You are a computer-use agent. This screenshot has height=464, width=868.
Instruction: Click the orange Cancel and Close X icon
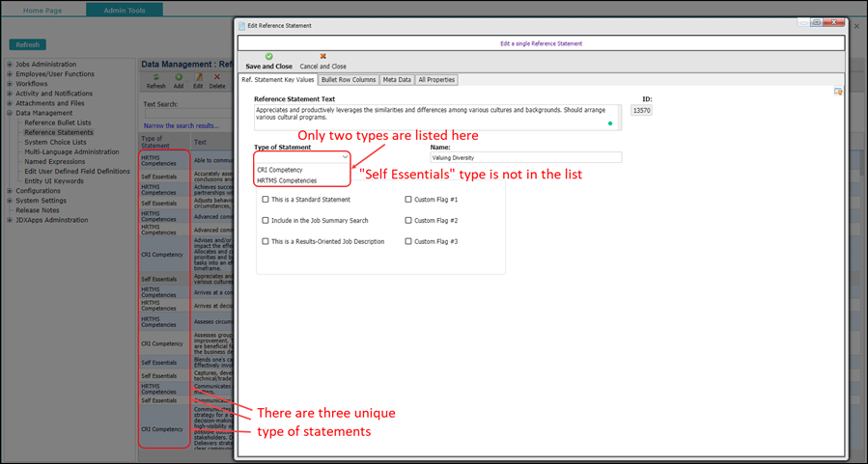pyautogui.click(x=322, y=57)
